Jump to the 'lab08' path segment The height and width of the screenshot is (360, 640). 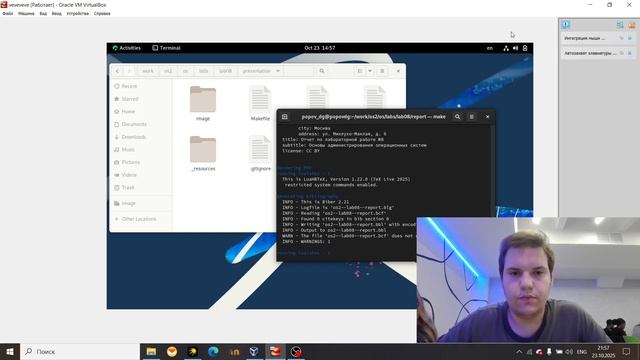coord(225,71)
